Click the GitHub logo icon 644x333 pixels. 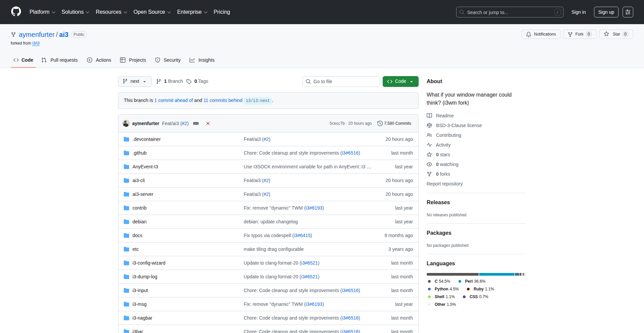pos(16,12)
